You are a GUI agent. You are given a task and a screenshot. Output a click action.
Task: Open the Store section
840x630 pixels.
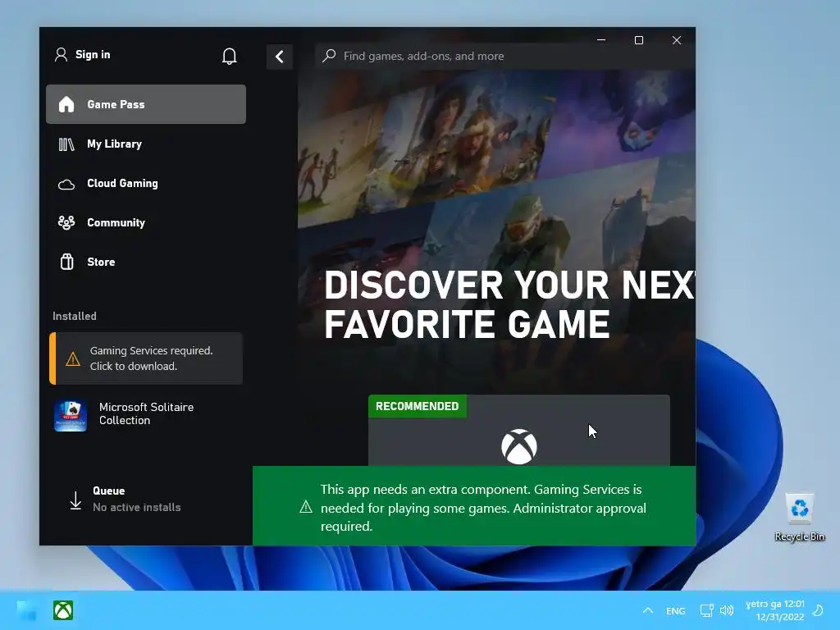point(146,262)
